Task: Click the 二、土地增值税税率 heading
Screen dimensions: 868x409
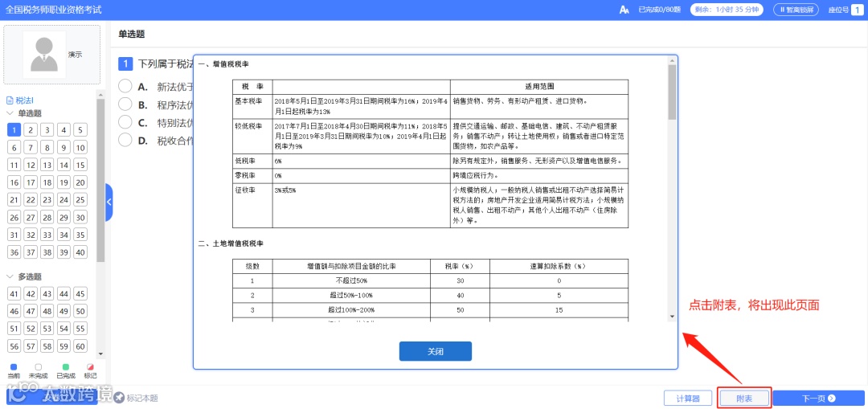Action: coord(231,243)
